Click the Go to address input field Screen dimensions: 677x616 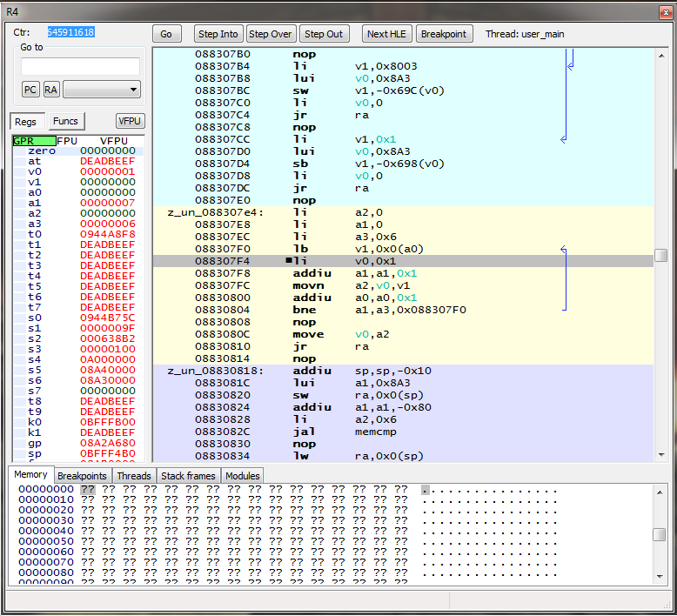click(x=80, y=67)
